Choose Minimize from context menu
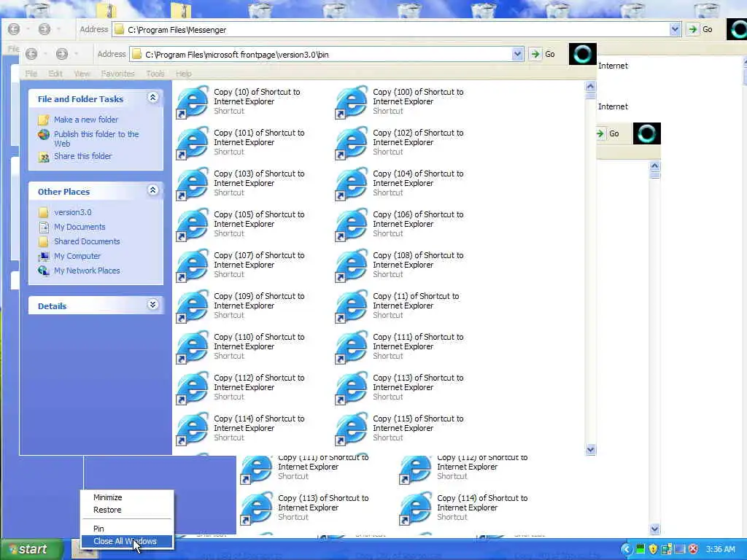 pyautogui.click(x=127, y=497)
